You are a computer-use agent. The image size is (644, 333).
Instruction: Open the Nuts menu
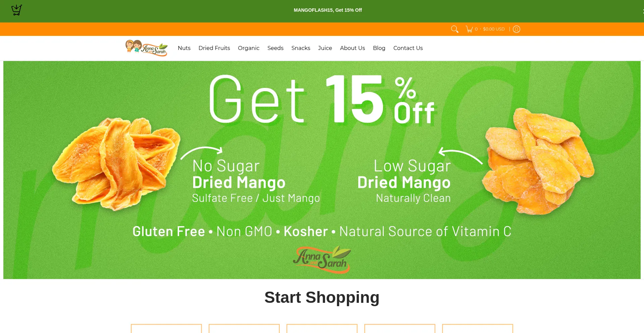click(x=184, y=48)
